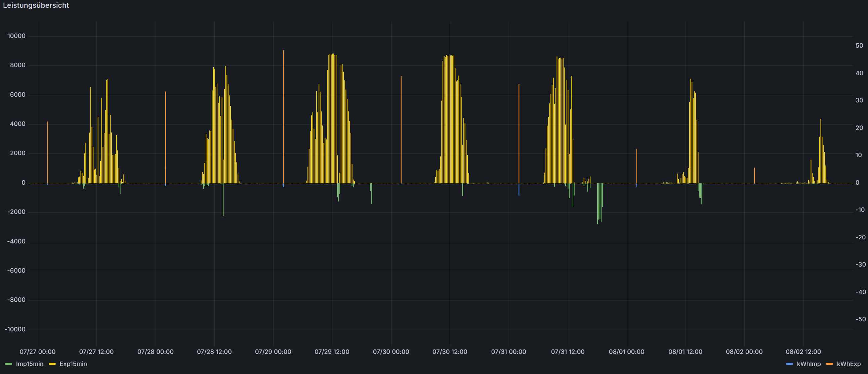Click the 07/28 00:00 time axis label
The height and width of the screenshot is (374, 868).
(x=155, y=352)
